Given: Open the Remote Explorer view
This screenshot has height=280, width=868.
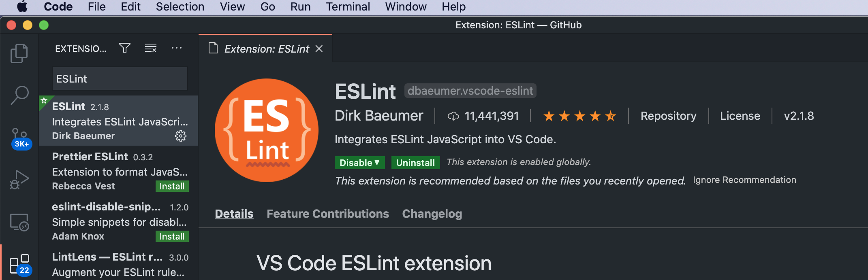Looking at the screenshot, I should [x=19, y=222].
